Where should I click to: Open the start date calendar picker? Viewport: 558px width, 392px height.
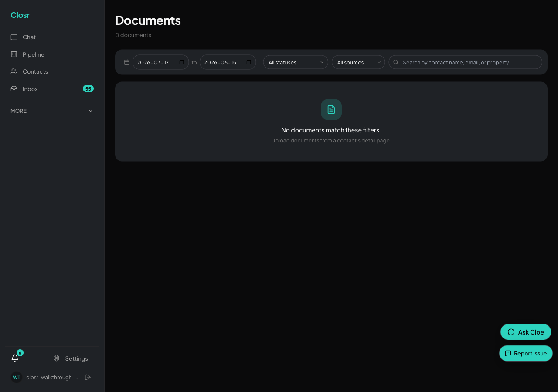click(x=182, y=62)
